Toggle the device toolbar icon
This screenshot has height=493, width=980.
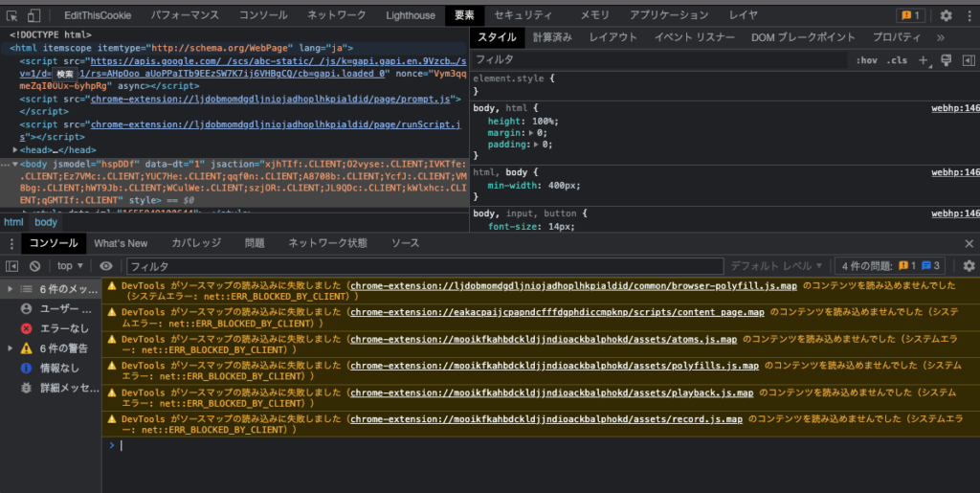click(x=33, y=15)
